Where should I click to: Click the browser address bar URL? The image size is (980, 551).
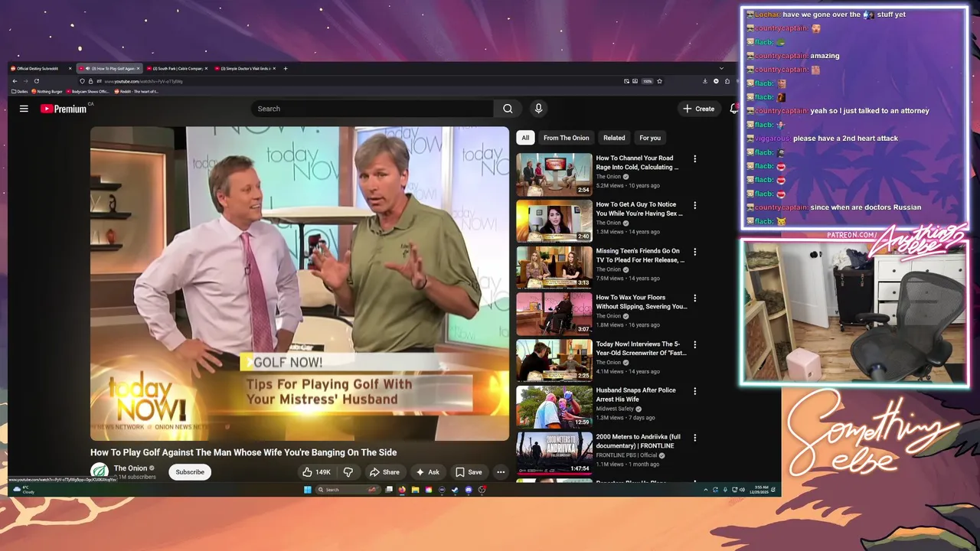pyautogui.click(x=144, y=81)
